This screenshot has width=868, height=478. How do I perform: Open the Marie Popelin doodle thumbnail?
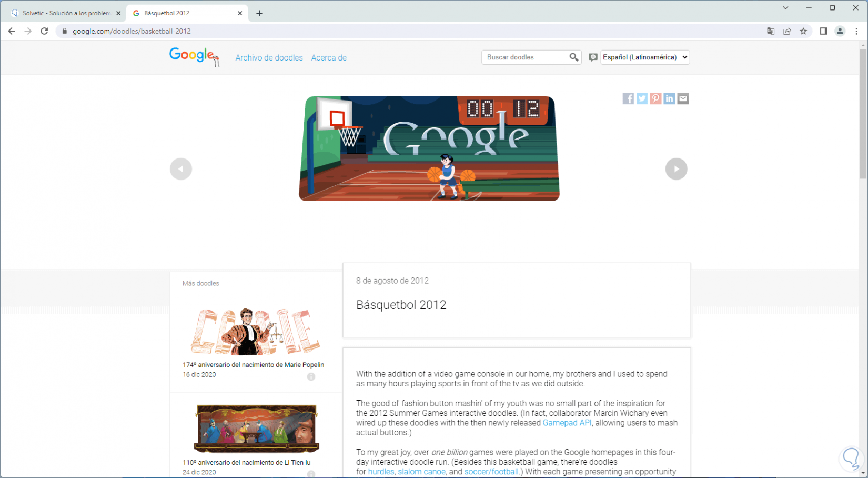tap(255, 331)
